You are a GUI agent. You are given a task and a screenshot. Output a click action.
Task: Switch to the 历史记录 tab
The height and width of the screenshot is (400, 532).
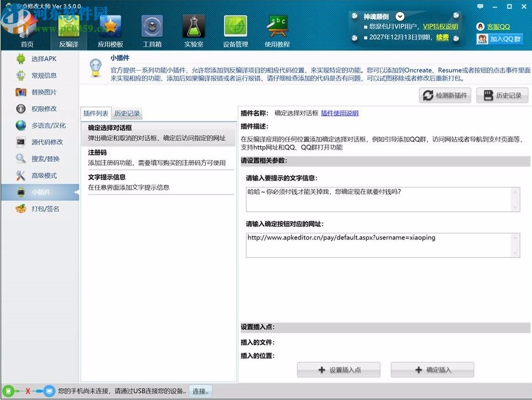127,114
